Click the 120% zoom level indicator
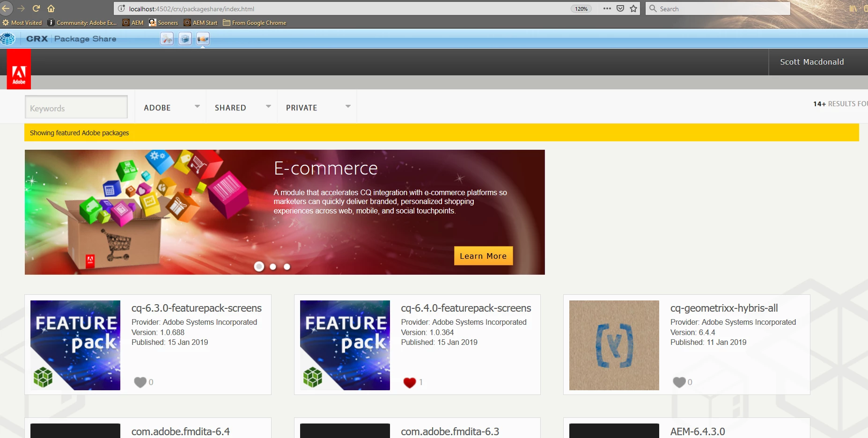Viewport: 868px width, 438px height. tap(581, 9)
